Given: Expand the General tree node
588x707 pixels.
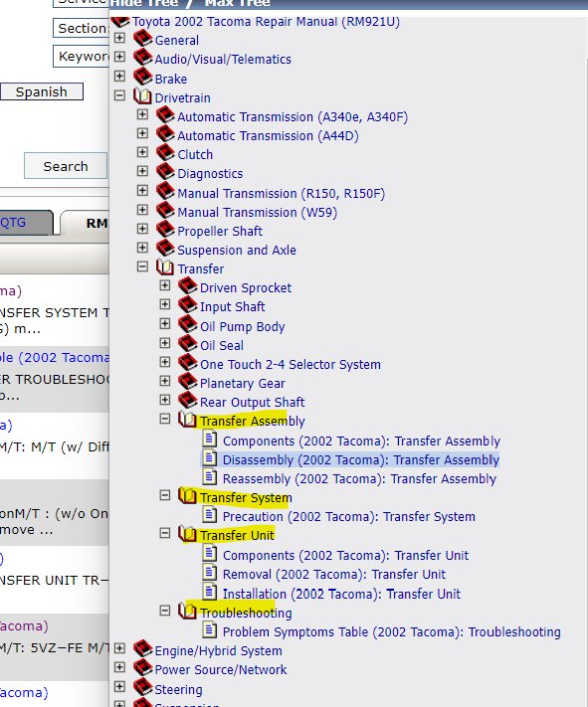Looking at the screenshot, I should [119, 38].
